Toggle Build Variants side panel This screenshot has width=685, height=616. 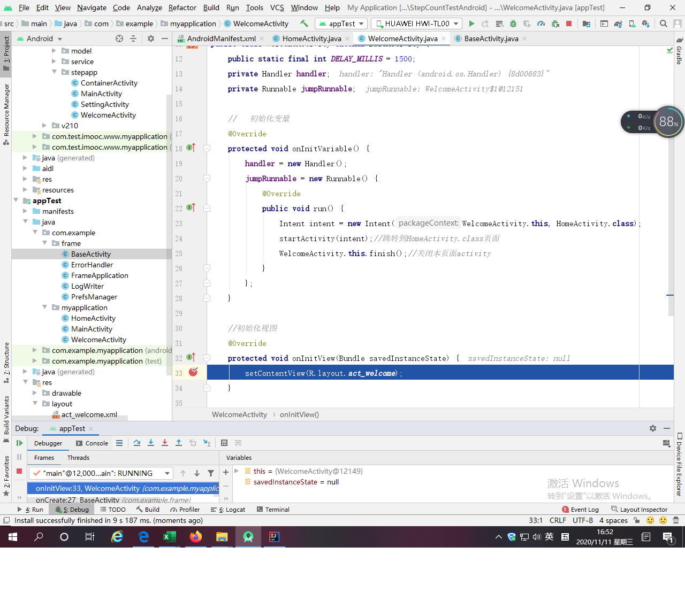pyautogui.click(x=6, y=419)
